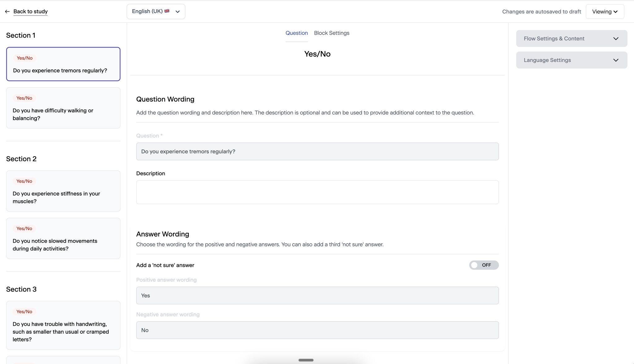Image resolution: width=634 pixels, height=364 pixels.
Task: Click the Changes are autosaved to draft label
Action: click(x=541, y=11)
